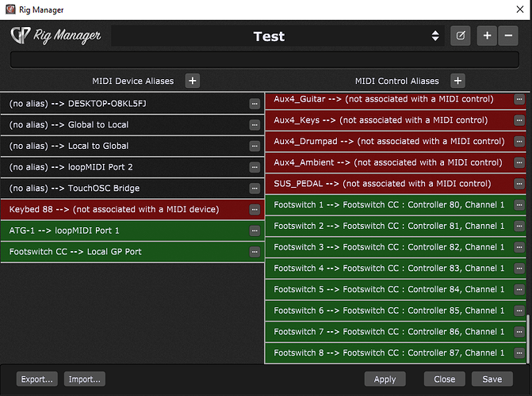Open options for Footswitch 1 control alias
This screenshot has height=396, width=532.
tap(519, 204)
